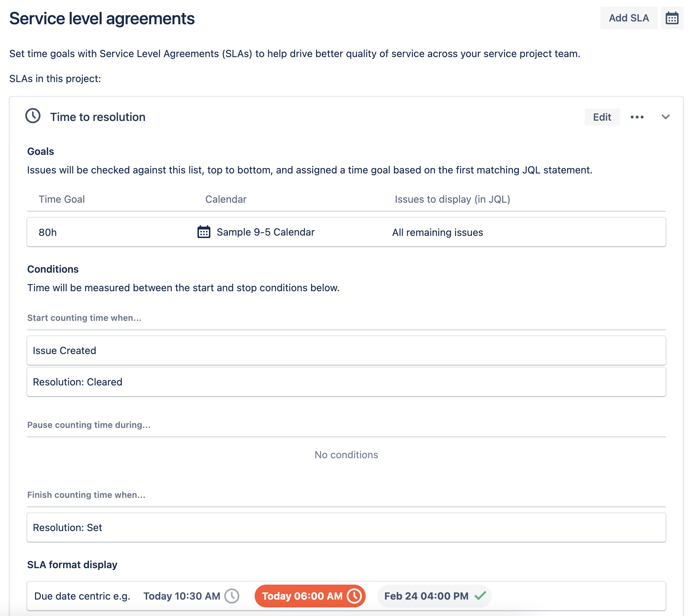Select the Resolution: Cleared condition
The image size is (690, 616).
[77, 382]
